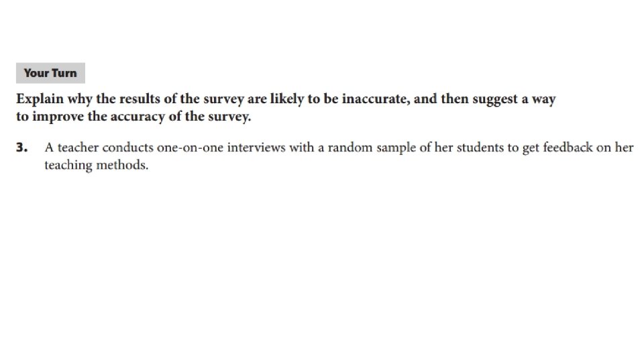
Task: Click the gray "Your Turn" label
Action: [50, 73]
